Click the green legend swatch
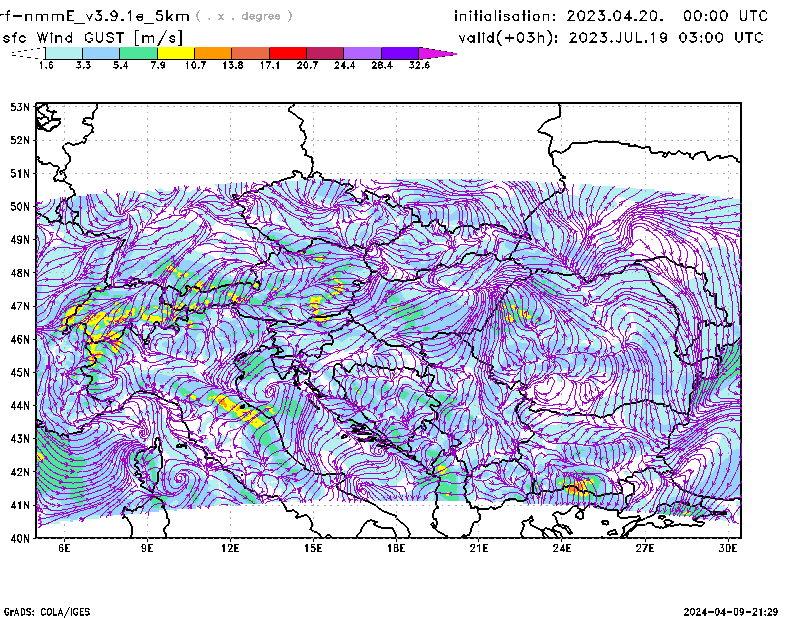This screenshot has width=800, height=618. tap(138, 53)
